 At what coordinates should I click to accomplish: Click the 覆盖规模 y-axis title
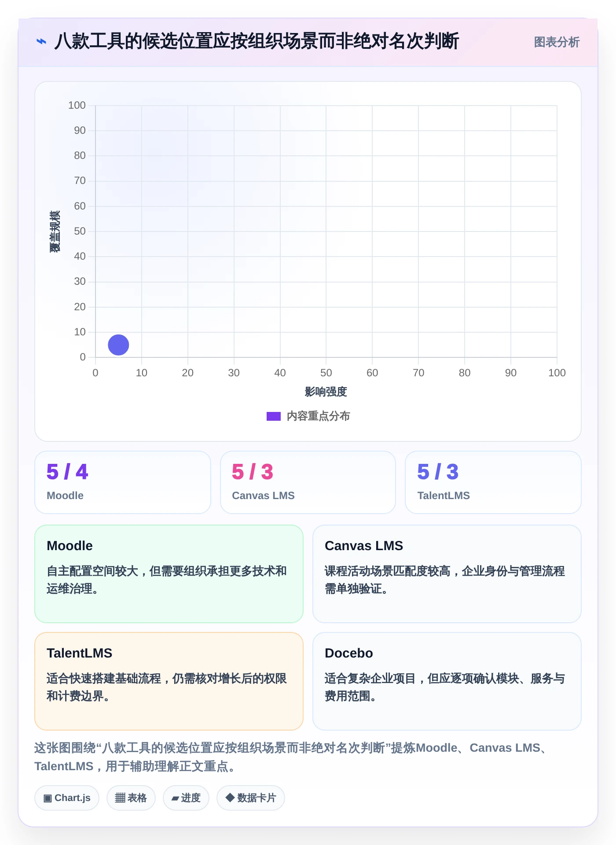pyautogui.click(x=55, y=231)
